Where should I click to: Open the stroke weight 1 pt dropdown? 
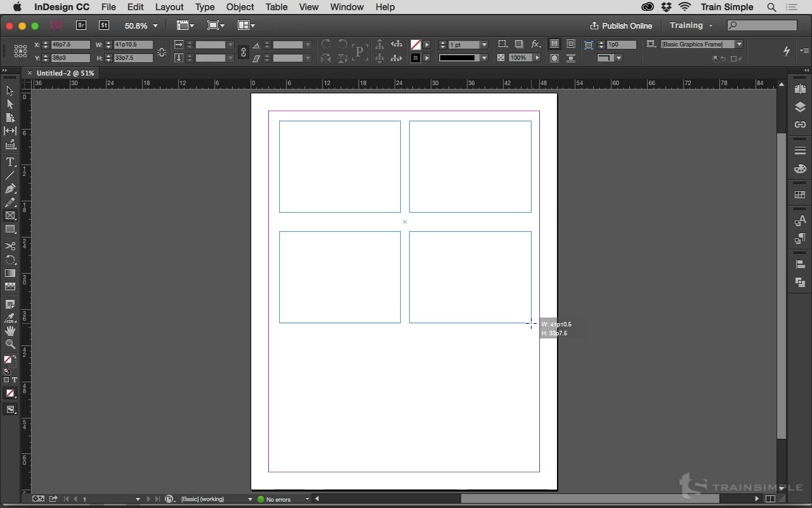pyautogui.click(x=484, y=44)
